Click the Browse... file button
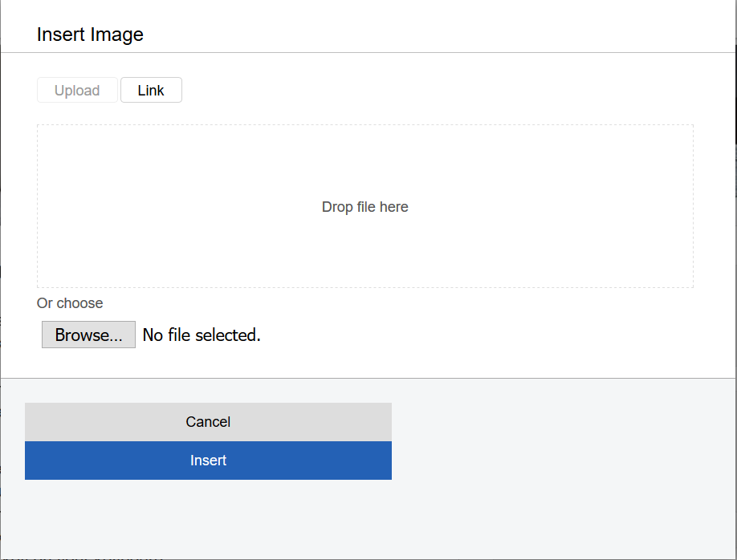 click(x=88, y=335)
